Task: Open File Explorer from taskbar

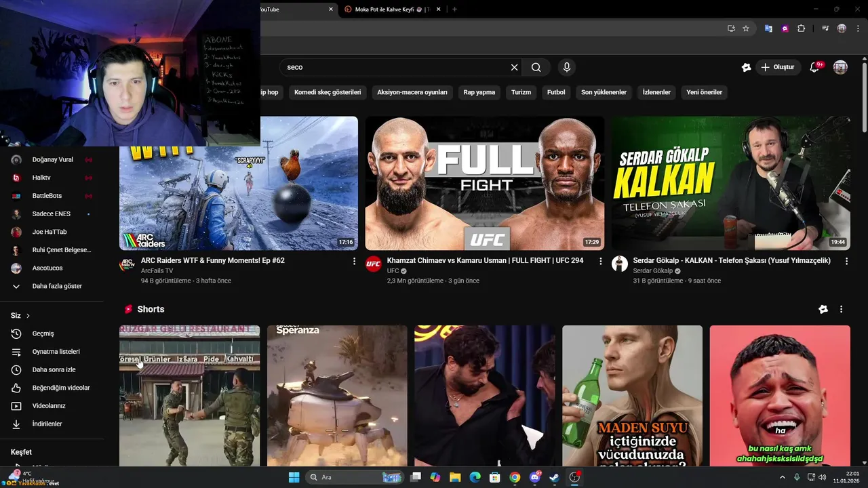Action: [x=455, y=477]
